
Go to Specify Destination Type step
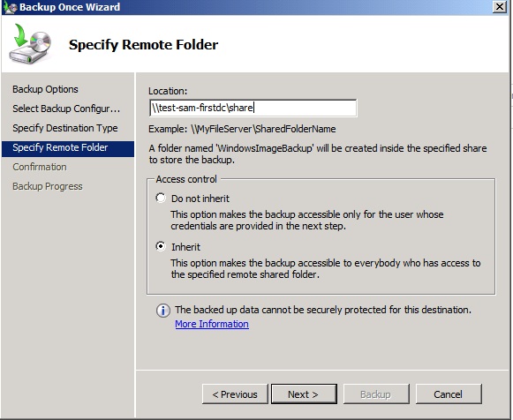coord(65,128)
